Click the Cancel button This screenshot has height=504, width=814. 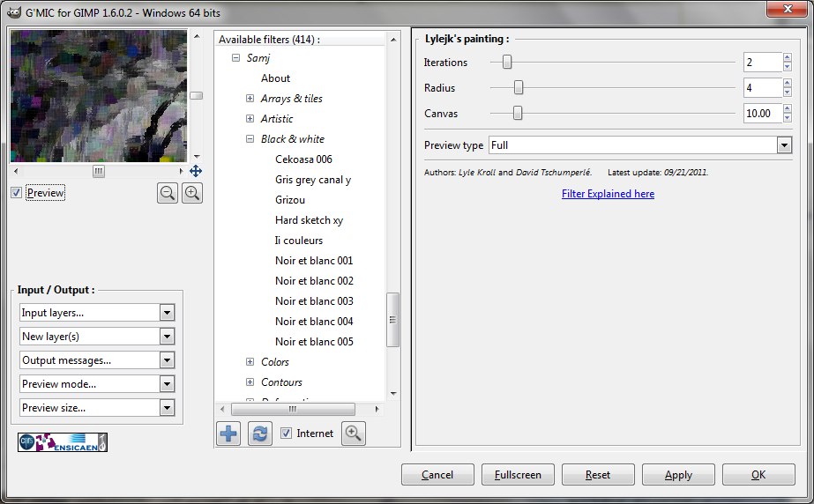[x=437, y=474]
